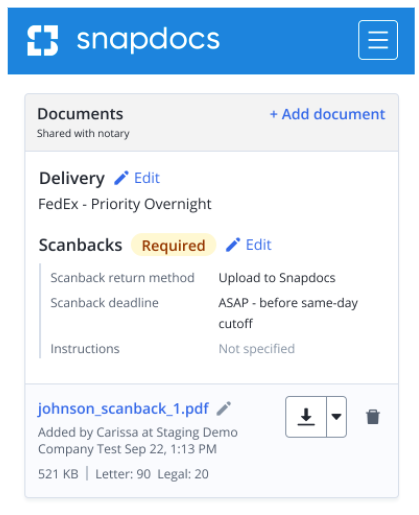Viewport: 419px width, 515px height.
Task: Edit the Delivery method
Action: coord(147,178)
